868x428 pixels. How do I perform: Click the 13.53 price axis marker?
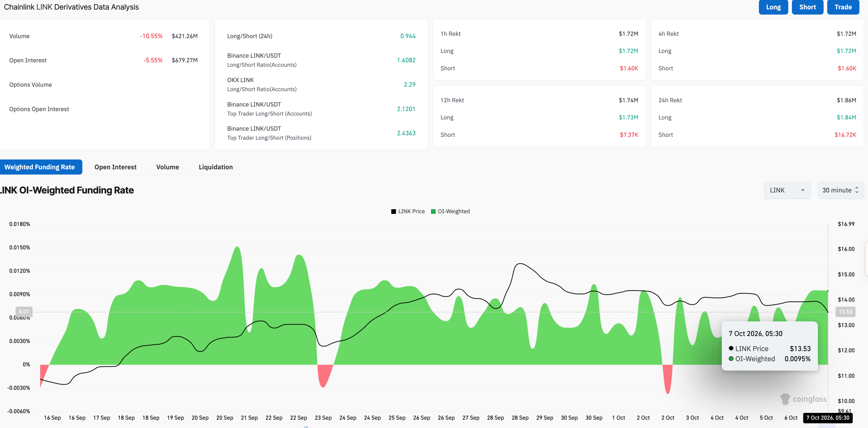coord(845,312)
